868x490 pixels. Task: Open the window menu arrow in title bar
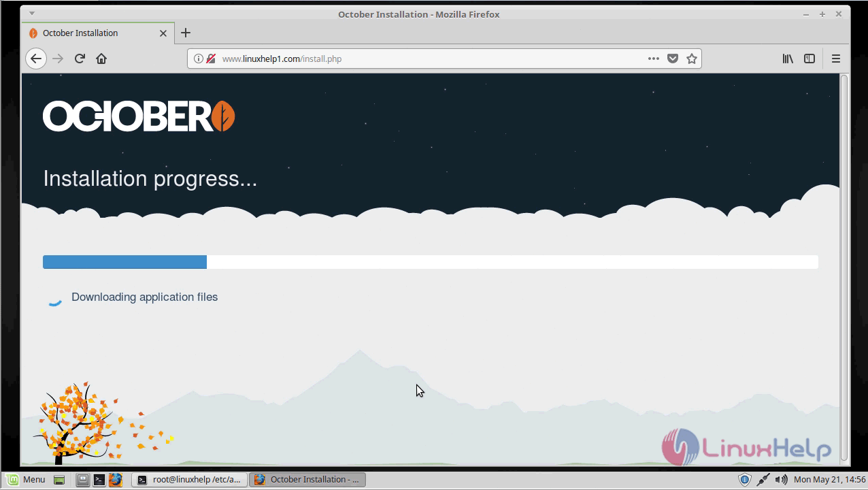point(31,13)
